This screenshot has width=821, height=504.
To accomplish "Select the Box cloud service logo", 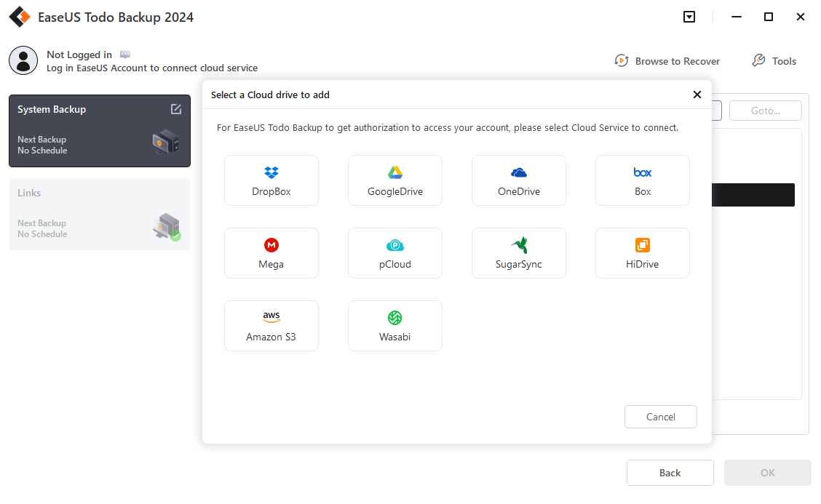I will (643, 172).
